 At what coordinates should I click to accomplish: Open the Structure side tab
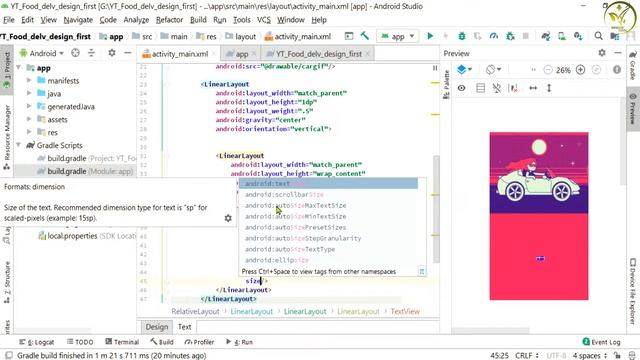point(7,282)
